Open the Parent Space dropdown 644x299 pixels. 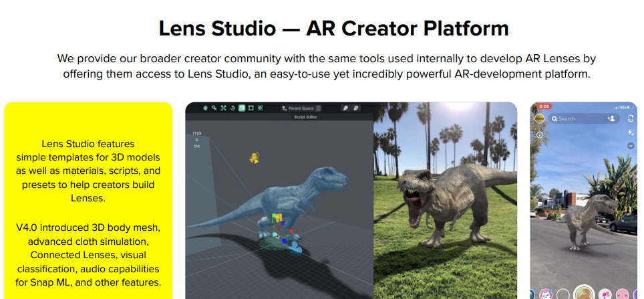[301, 108]
